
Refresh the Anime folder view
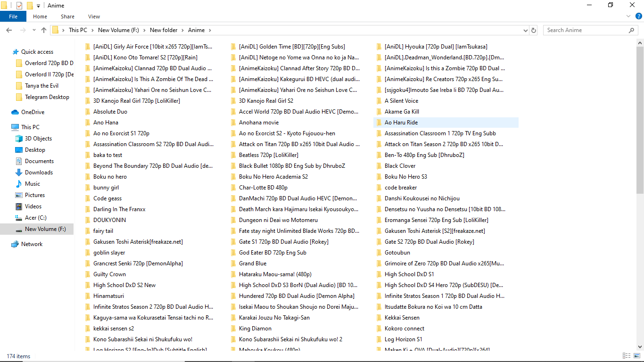(534, 30)
